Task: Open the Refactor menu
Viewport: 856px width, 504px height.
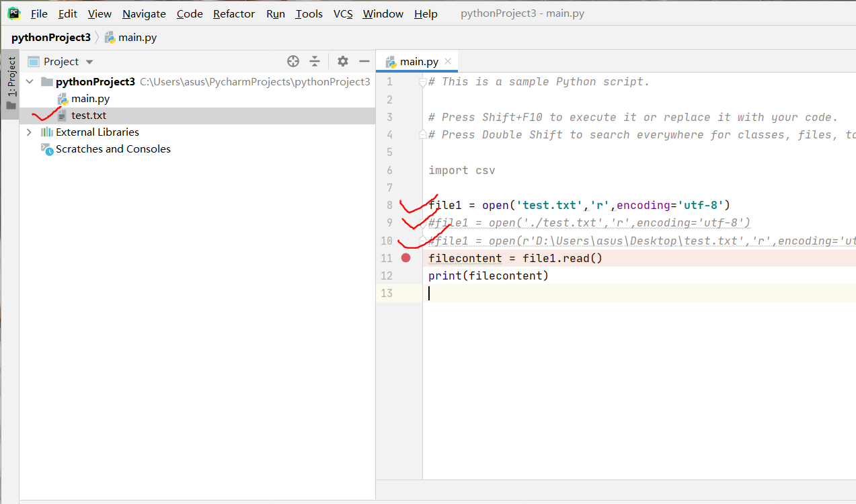Action: 234,13
